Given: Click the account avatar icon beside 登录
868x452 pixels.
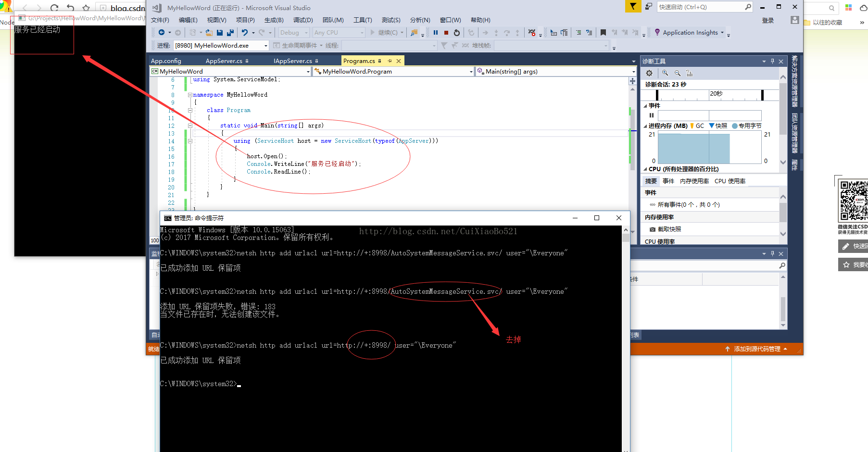Looking at the screenshot, I should pos(795,20).
